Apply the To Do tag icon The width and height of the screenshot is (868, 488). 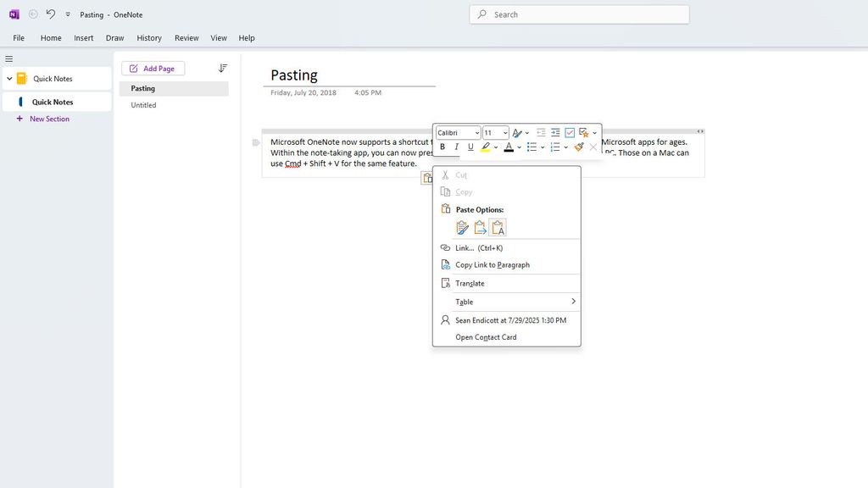(x=570, y=132)
